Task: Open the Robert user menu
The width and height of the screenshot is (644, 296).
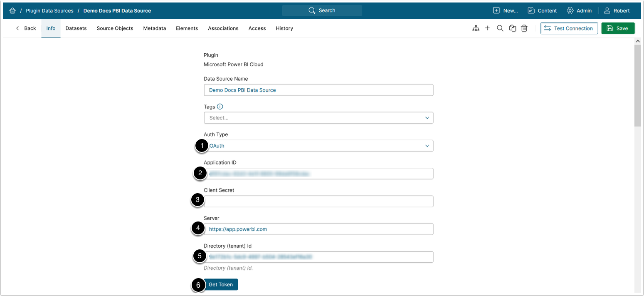Action: tap(617, 11)
